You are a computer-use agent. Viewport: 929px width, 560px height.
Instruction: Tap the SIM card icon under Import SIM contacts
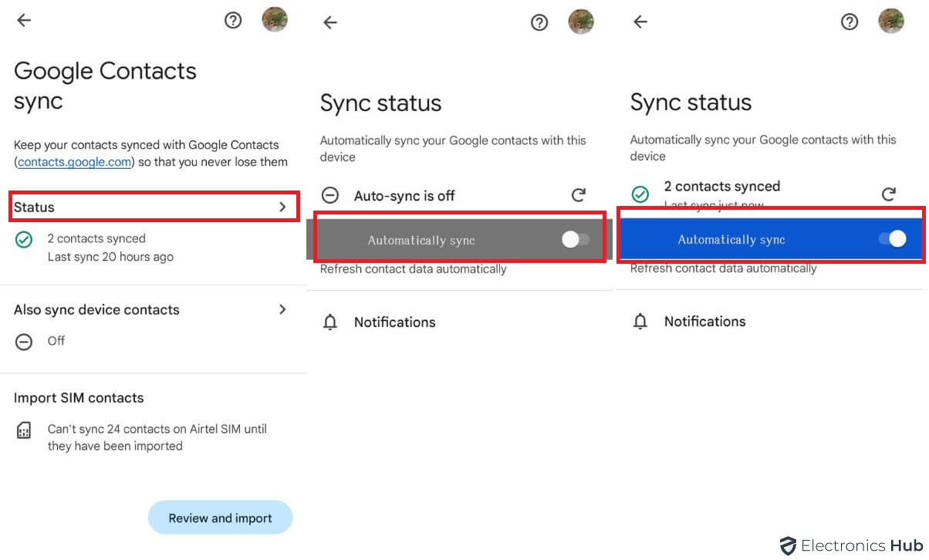24,430
